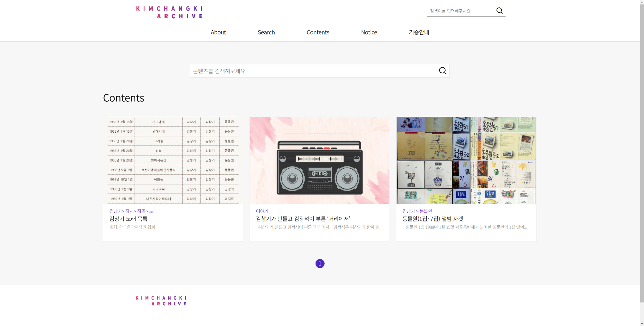The height and width of the screenshot is (326, 644).
Task: Open the '거리에서' story title link
Action: point(303,219)
